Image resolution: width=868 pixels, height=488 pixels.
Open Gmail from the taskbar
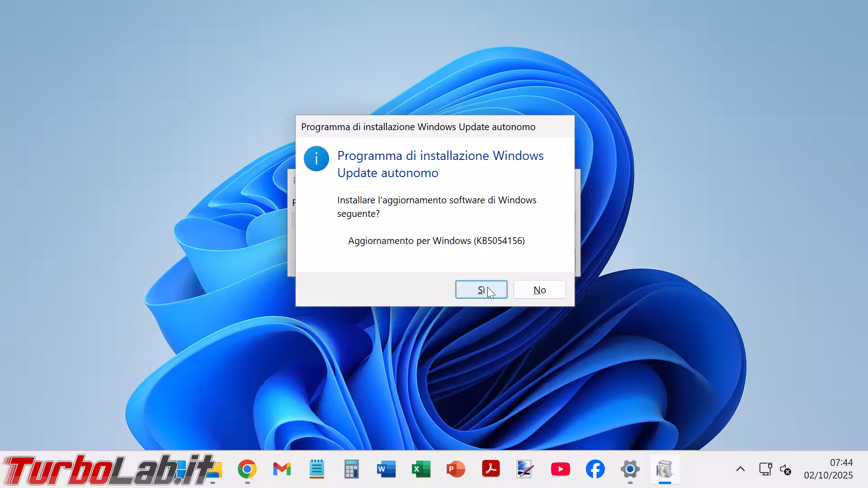[282, 469]
